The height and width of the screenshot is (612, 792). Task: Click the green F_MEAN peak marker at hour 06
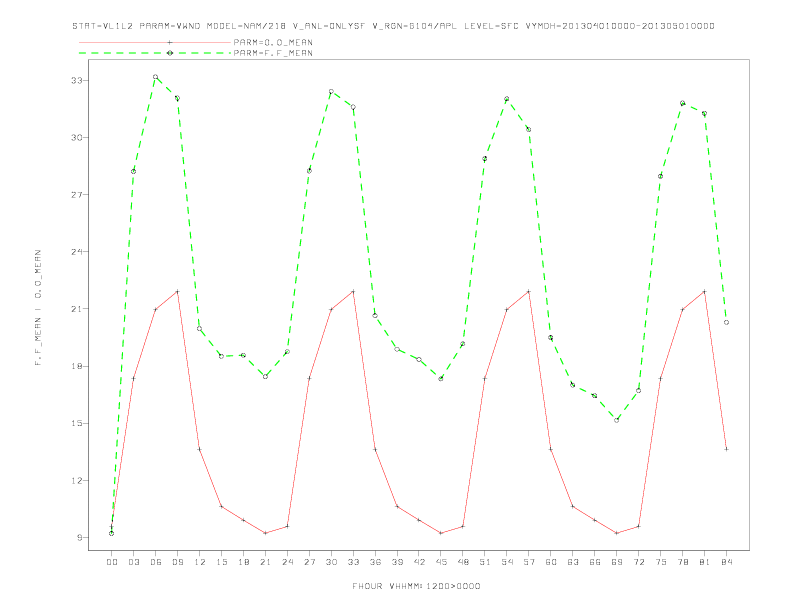coord(156,77)
